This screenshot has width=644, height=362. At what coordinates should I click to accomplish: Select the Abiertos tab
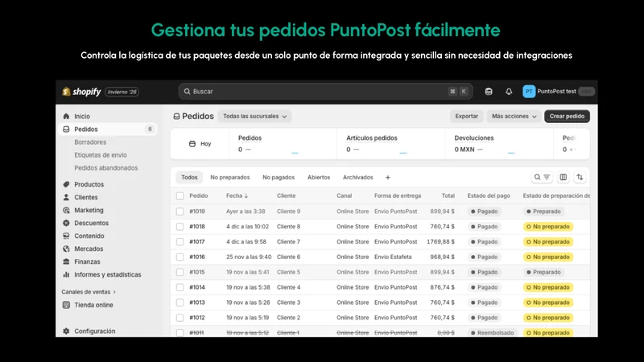(319, 177)
